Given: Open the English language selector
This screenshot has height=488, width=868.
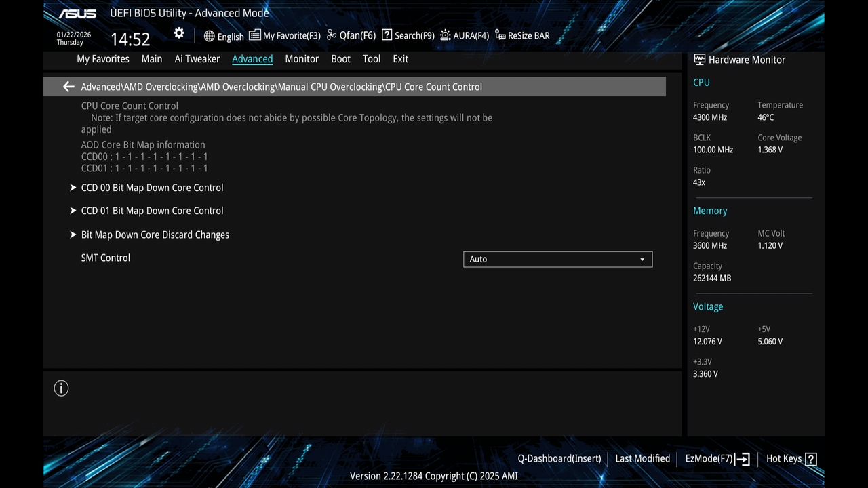Looking at the screenshot, I should 224,36.
